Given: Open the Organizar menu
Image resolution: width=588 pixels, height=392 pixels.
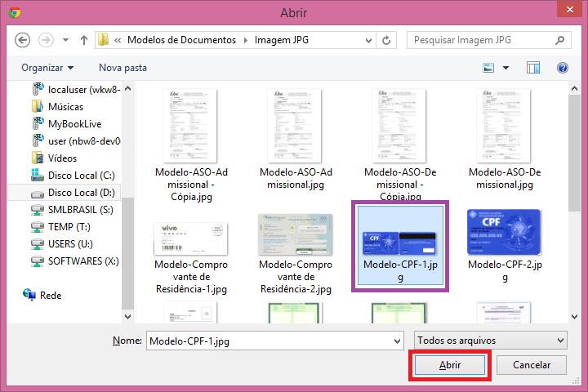Looking at the screenshot, I should pyautogui.click(x=47, y=68).
